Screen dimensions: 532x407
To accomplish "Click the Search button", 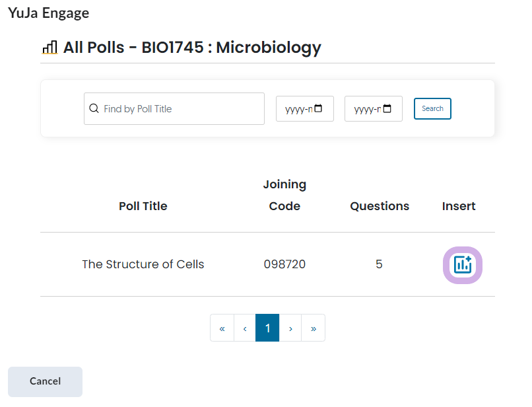I will pyautogui.click(x=432, y=109).
